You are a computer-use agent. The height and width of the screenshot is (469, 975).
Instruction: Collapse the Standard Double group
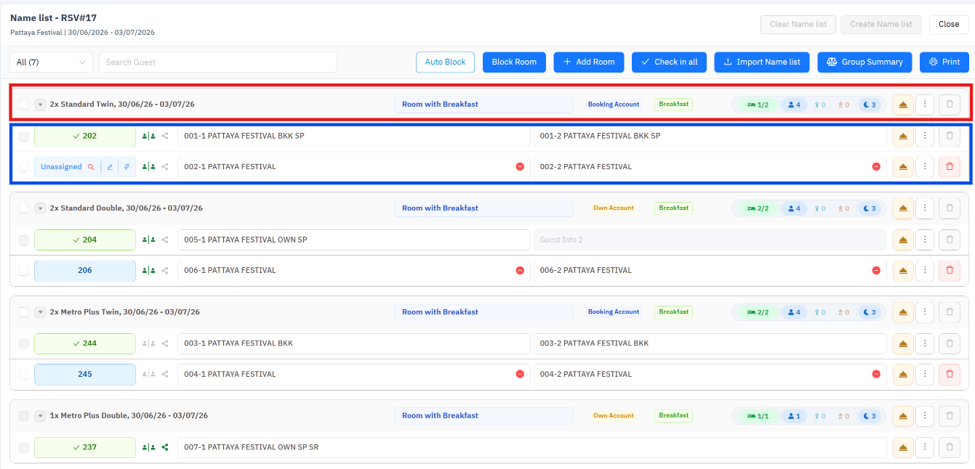[x=40, y=208]
